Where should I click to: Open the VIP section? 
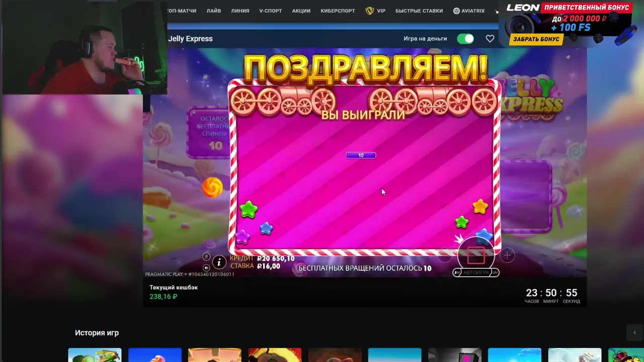(x=381, y=11)
